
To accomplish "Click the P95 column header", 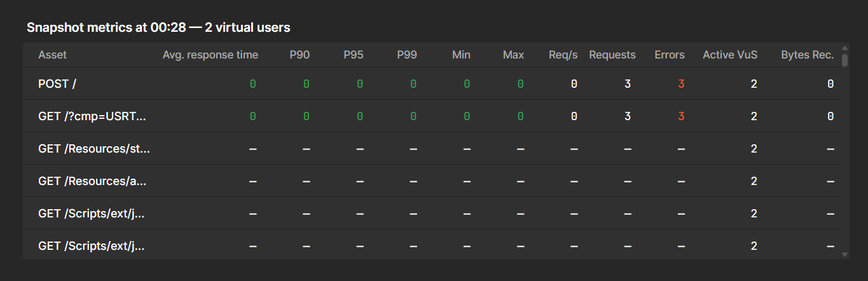I will tap(354, 55).
